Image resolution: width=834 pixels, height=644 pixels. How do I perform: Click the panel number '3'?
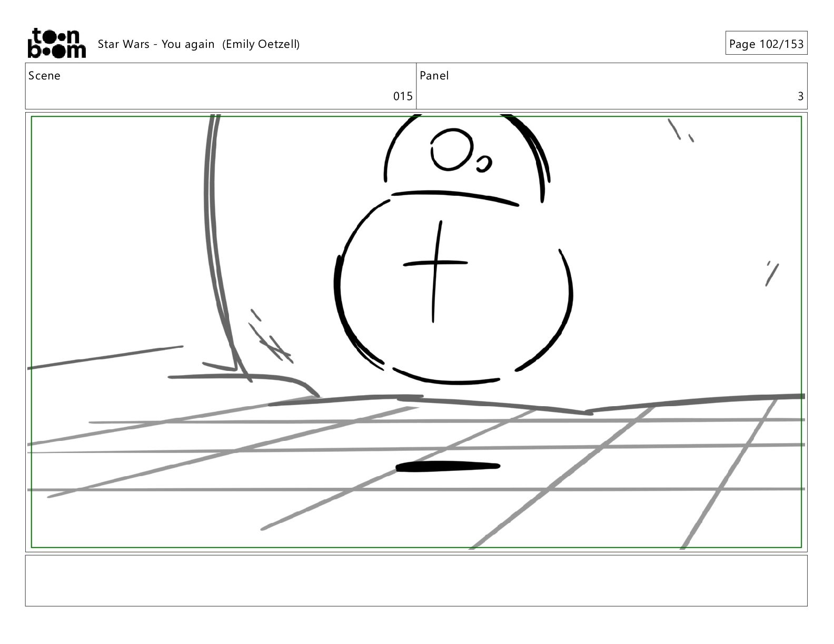coord(800,96)
